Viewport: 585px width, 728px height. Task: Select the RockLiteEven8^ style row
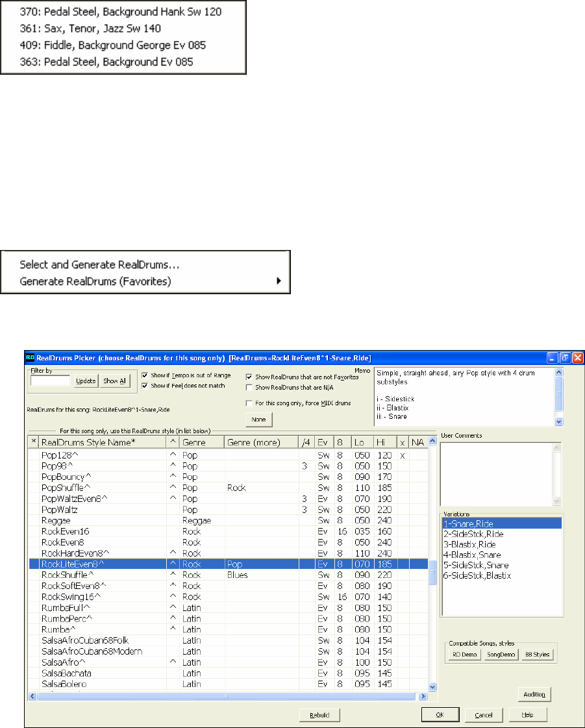(228, 564)
